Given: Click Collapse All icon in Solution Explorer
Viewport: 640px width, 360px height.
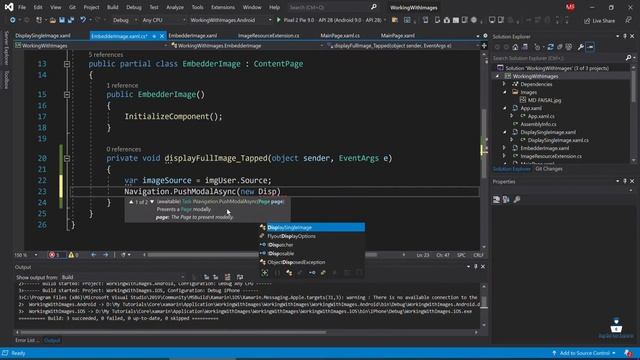Looking at the screenshot, I should pos(560,47).
